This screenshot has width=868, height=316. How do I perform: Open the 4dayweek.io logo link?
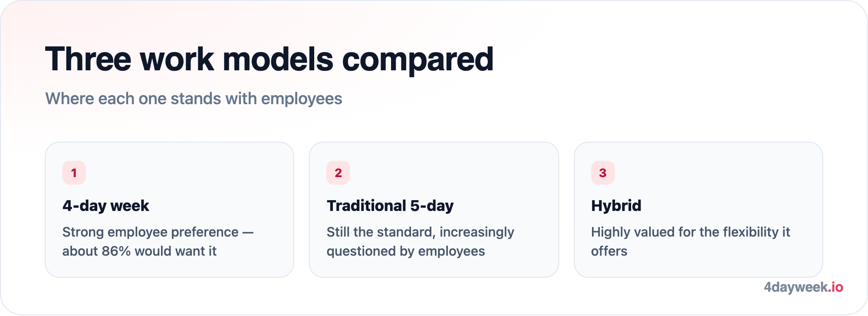pyautogui.click(x=803, y=287)
